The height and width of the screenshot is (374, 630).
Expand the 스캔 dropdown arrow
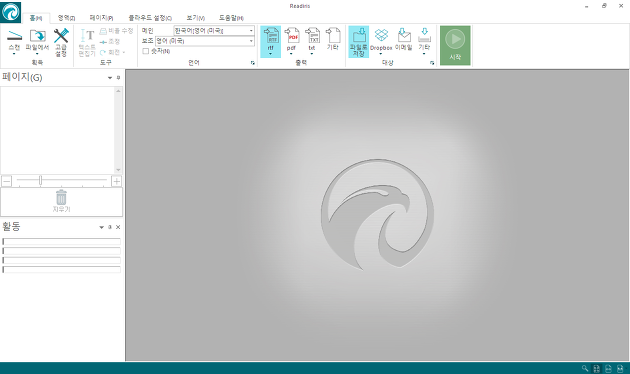pyautogui.click(x=14, y=53)
